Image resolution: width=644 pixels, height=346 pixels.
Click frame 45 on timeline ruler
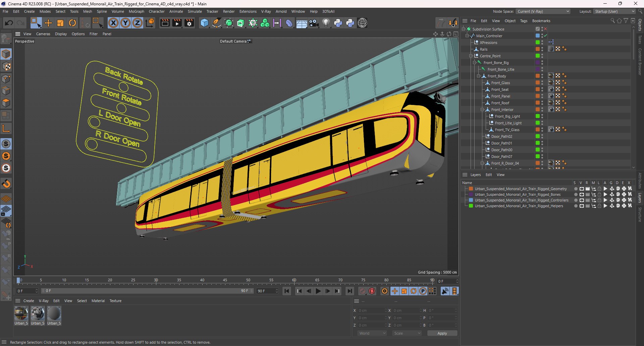pos(225,280)
